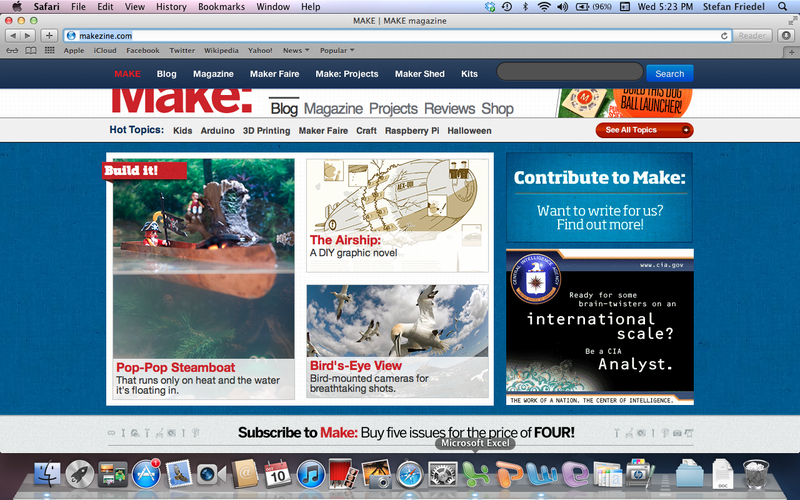
Task: Click the site search text box
Action: [x=569, y=72]
